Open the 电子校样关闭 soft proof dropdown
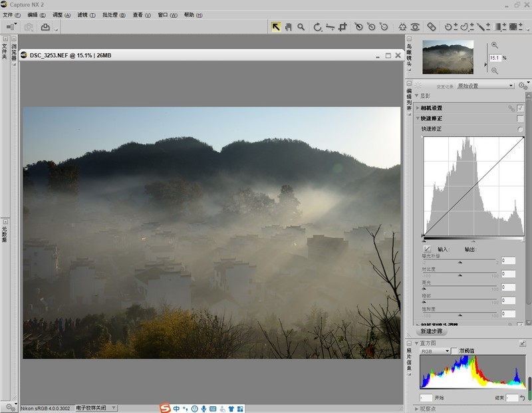 point(96,408)
